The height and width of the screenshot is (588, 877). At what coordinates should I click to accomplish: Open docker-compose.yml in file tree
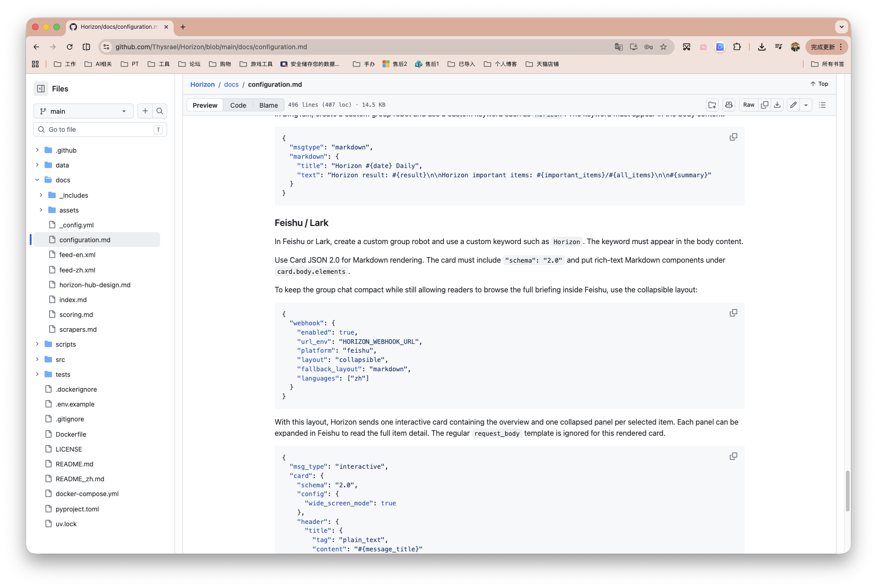87,494
